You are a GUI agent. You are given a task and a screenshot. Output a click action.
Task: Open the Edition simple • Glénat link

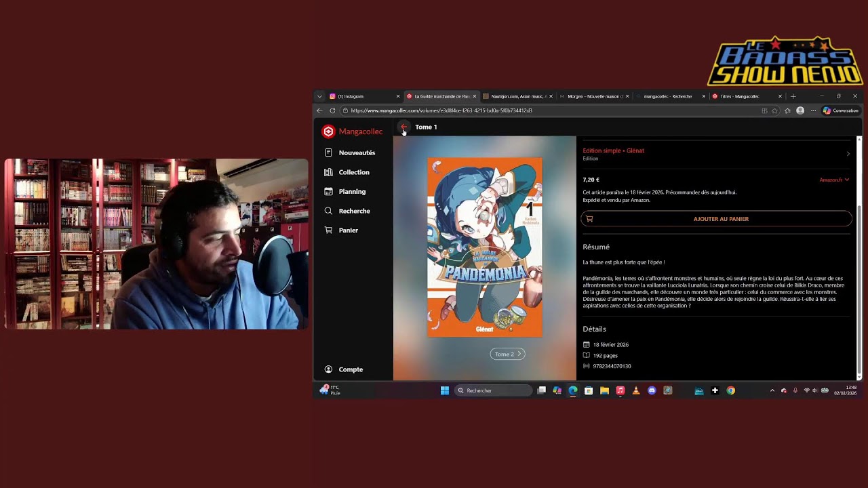[x=614, y=150]
